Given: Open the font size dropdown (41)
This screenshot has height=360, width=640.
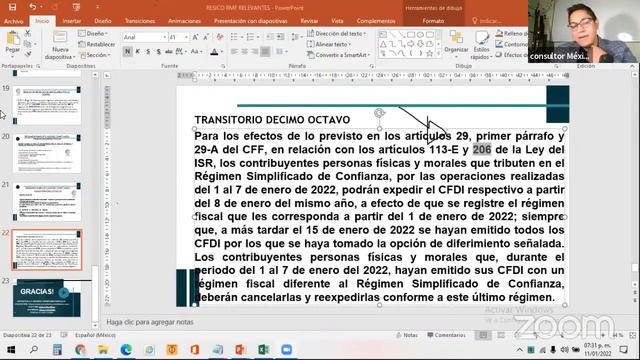Looking at the screenshot, I should (186, 37).
